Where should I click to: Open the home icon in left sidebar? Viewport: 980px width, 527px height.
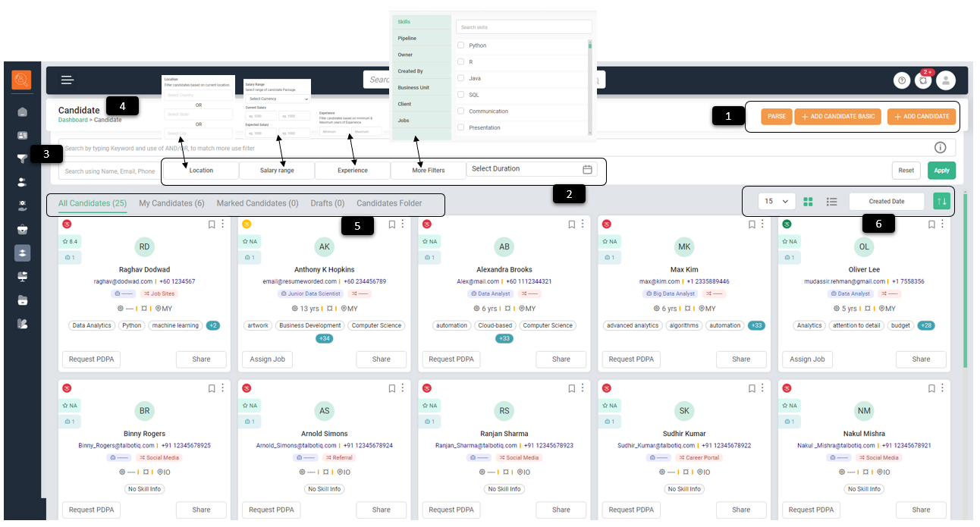tap(22, 112)
